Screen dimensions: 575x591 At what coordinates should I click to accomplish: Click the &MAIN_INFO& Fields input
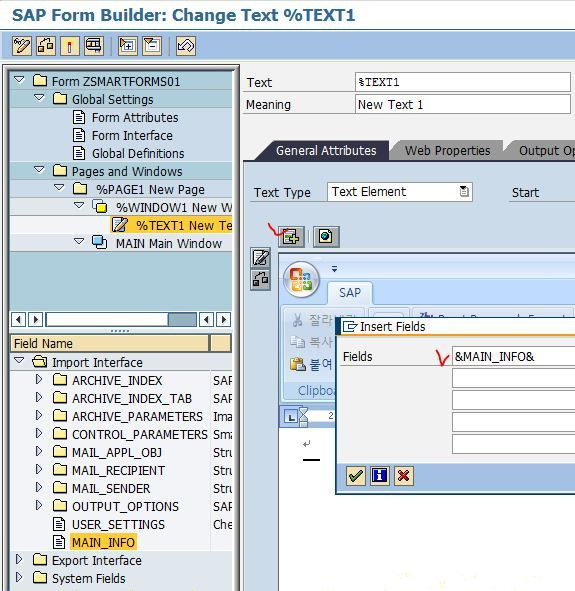point(513,356)
